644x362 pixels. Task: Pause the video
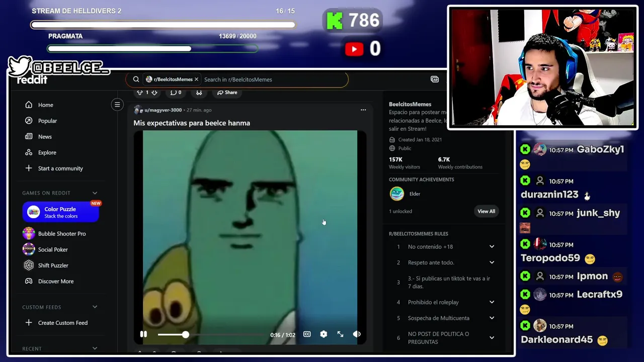(x=143, y=334)
